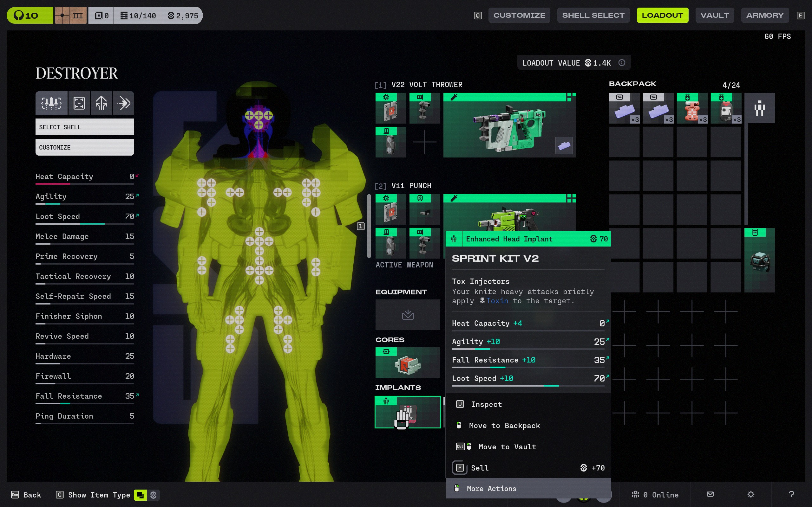Screen dimensions: 812x507
Task: Switch to the Vault tab
Action: (714, 16)
